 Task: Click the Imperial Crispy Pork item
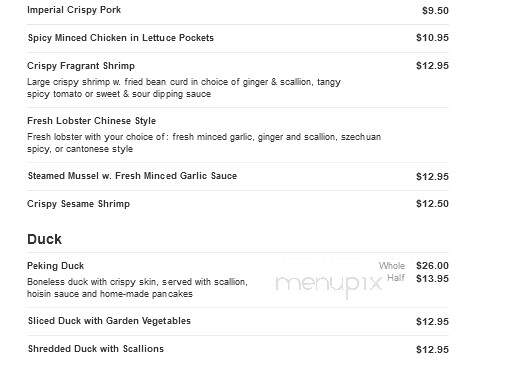click(74, 10)
